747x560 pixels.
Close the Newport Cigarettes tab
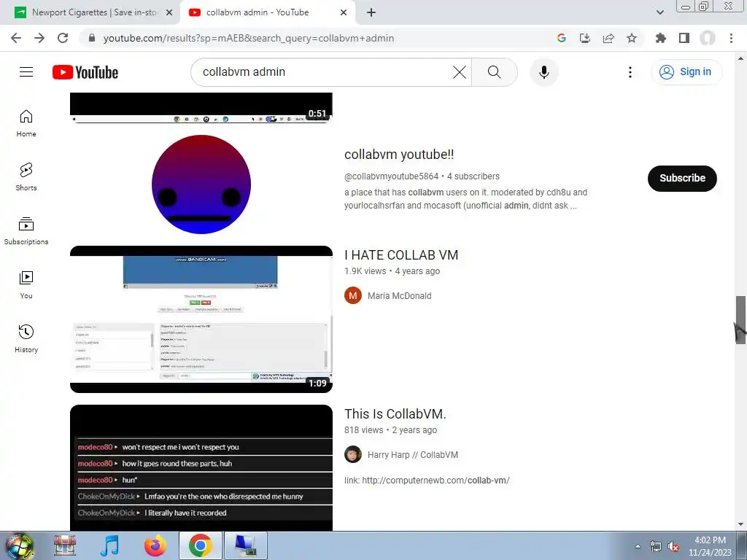[x=169, y=12]
